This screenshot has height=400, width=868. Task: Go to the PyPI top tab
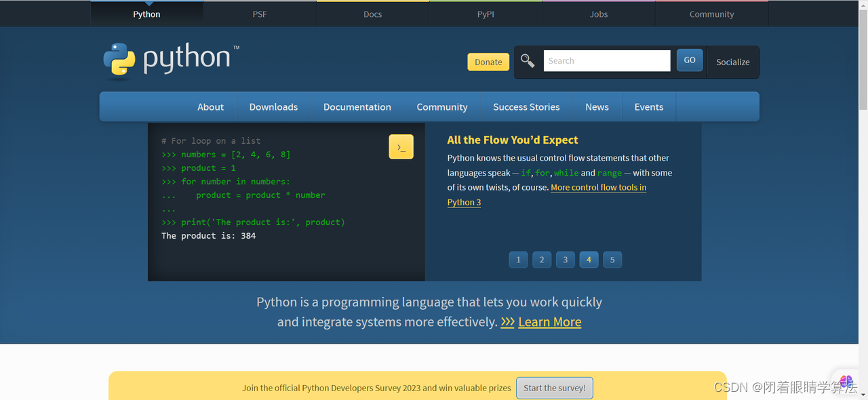coord(486,14)
